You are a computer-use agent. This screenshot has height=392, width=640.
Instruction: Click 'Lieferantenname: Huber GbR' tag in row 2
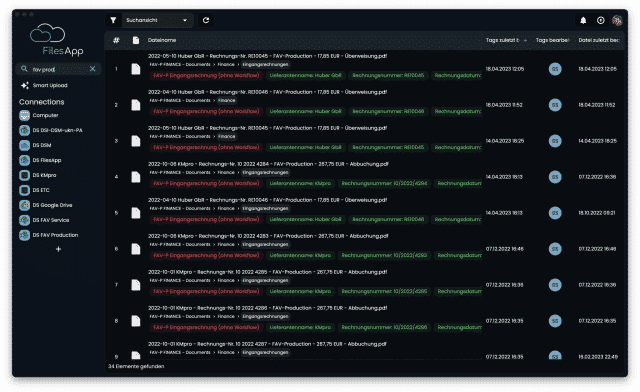[305, 111]
